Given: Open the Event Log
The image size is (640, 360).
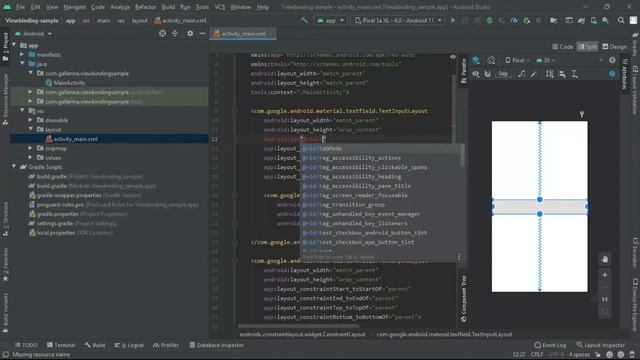Looking at the screenshot, I should 550,345.
